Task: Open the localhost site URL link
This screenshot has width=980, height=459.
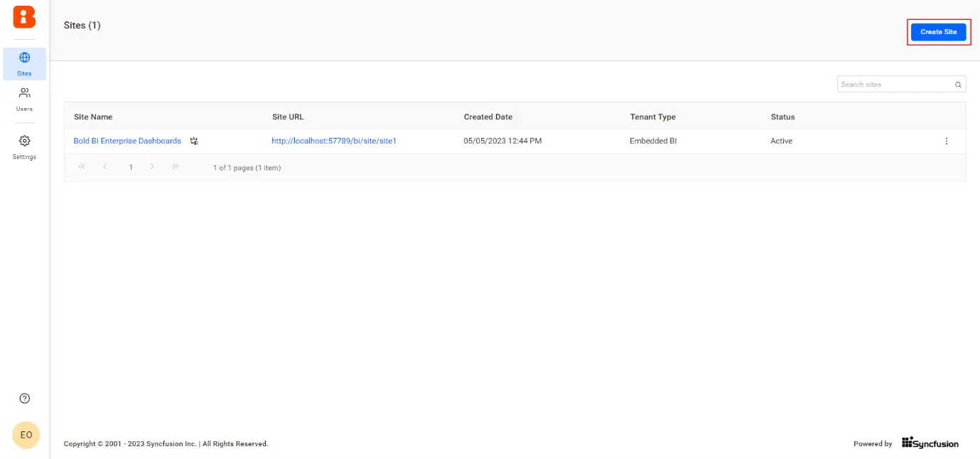Action: pyautogui.click(x=334, y=141)
